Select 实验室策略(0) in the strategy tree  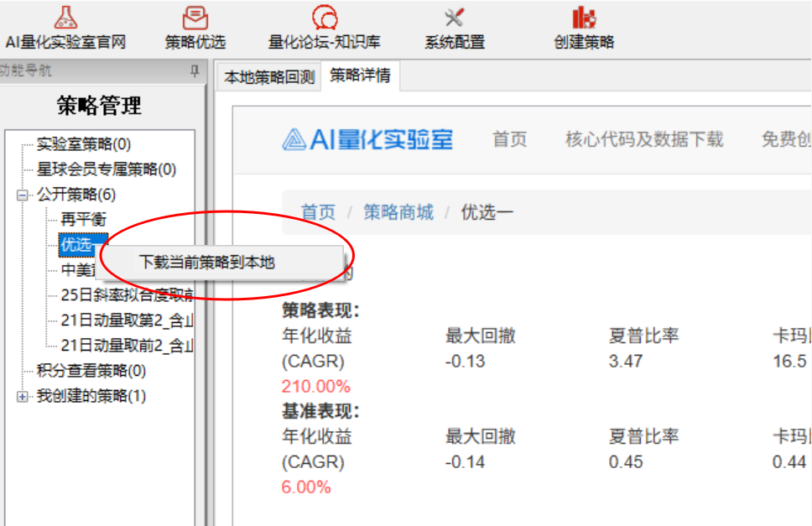[84, 144]
